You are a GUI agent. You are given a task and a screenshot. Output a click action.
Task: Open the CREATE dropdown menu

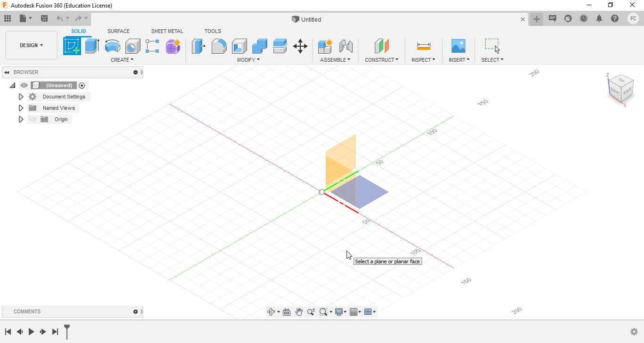click(x=122, y=60)
